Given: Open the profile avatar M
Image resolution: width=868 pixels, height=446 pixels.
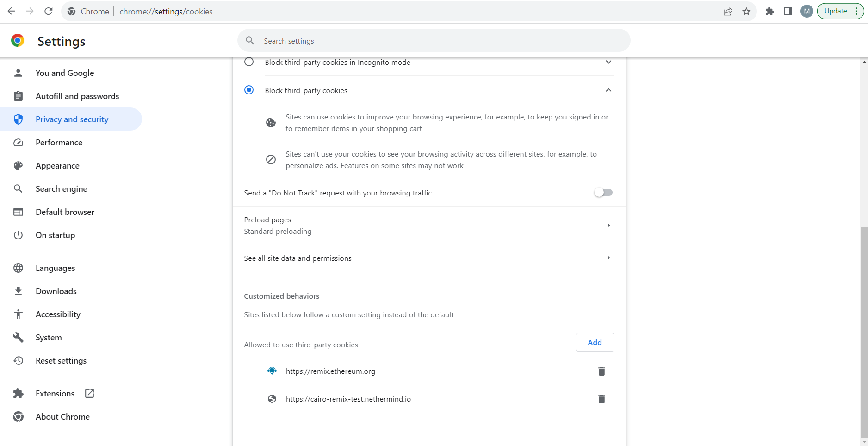Looking at the screenshot, I should point(807,11).
